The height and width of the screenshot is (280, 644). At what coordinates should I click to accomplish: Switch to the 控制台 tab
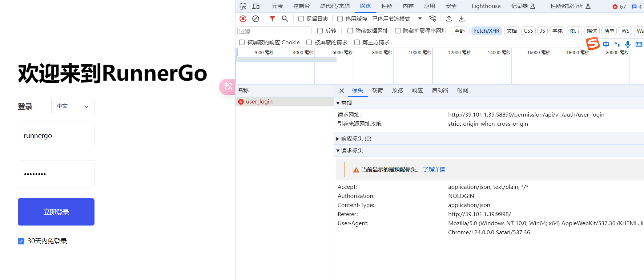pos(301,6)
